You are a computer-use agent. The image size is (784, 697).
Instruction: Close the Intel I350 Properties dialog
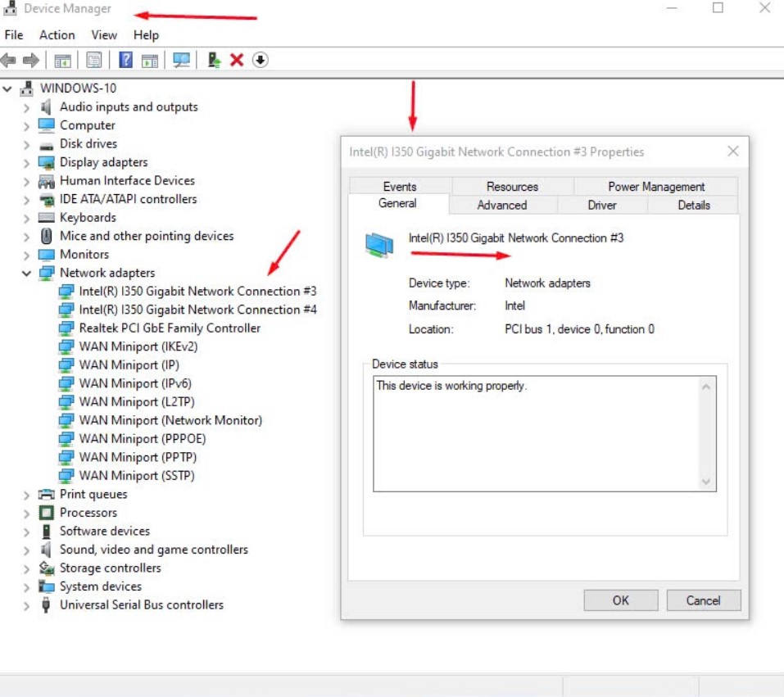[733, 151]
